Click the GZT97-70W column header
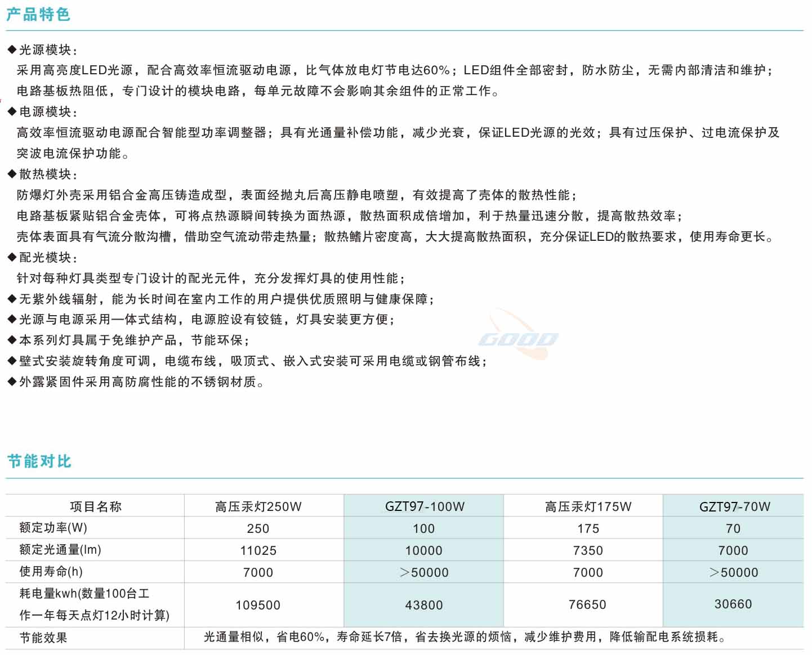The width and height of the screenshot is (812, 655). (735, 506)
